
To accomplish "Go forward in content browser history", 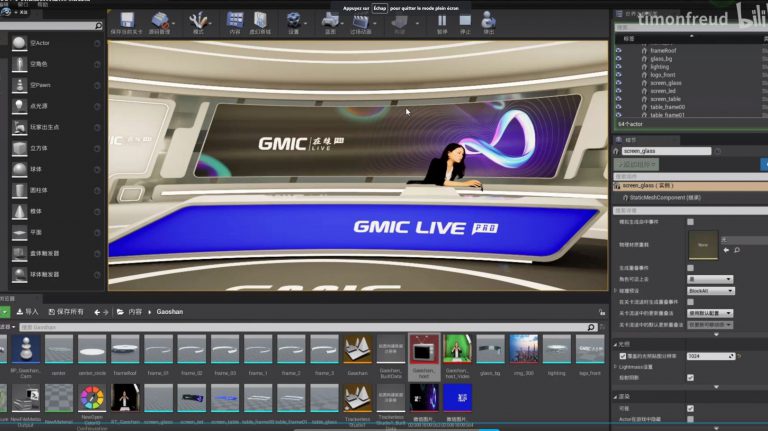I will 105,312.
